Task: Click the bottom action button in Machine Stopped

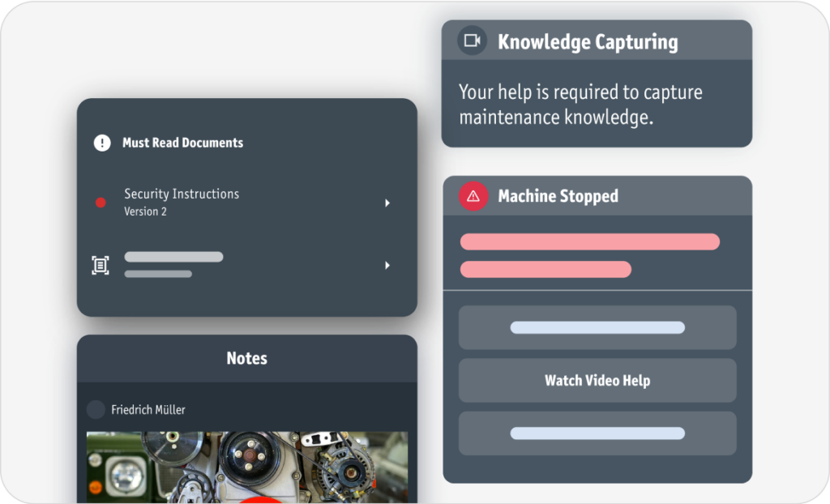Action: click(597, 433)
